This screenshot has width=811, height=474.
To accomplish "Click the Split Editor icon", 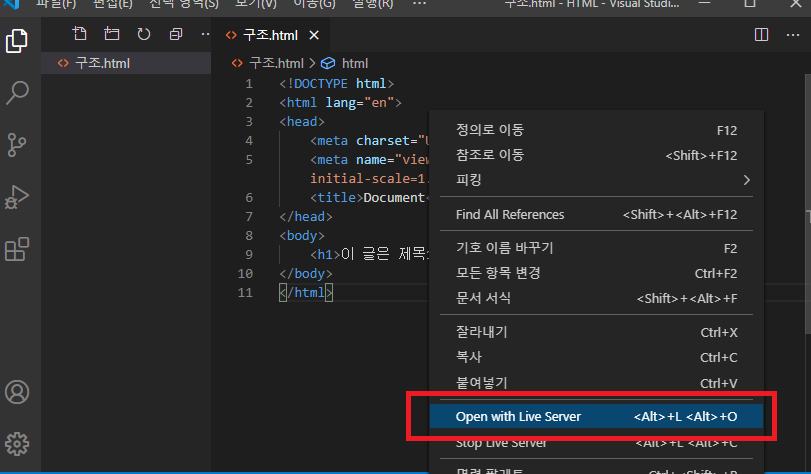I will coord(761,35).
